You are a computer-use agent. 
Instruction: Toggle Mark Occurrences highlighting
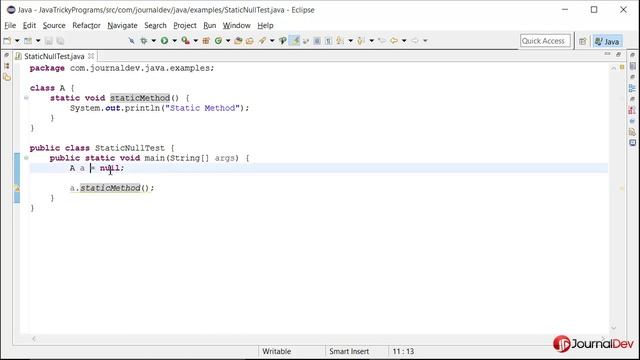[295, 41]
